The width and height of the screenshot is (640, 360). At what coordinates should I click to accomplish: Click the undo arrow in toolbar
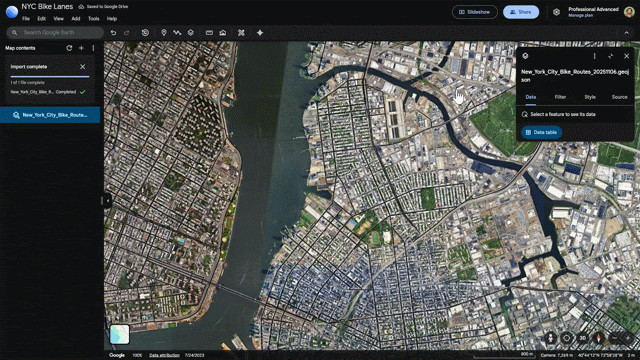click(x=113, y=33)
